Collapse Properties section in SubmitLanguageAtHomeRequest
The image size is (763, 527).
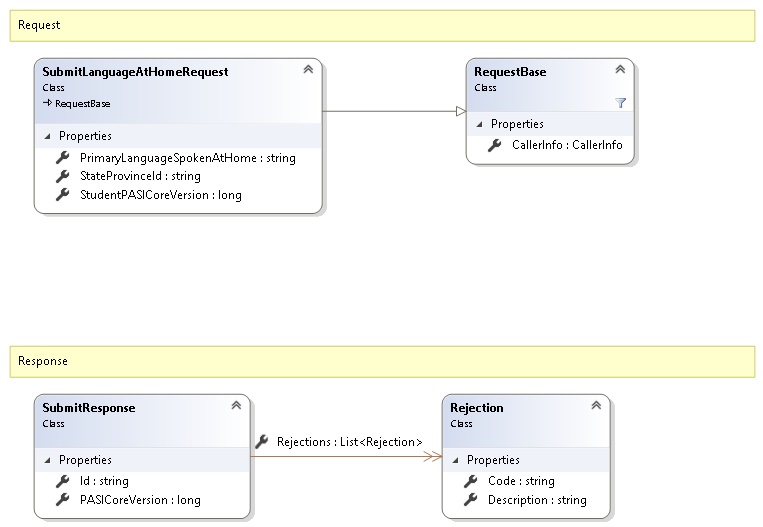(47, 136)
